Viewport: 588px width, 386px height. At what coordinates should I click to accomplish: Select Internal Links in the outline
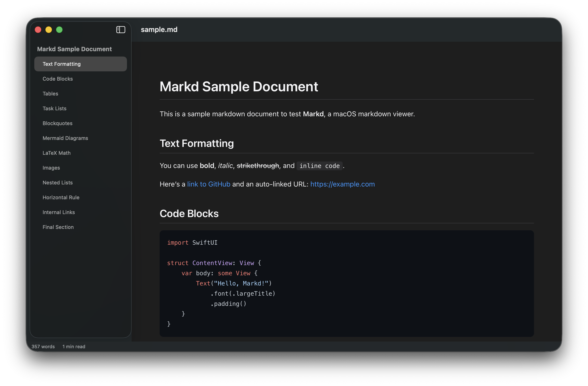pos(59,212)
